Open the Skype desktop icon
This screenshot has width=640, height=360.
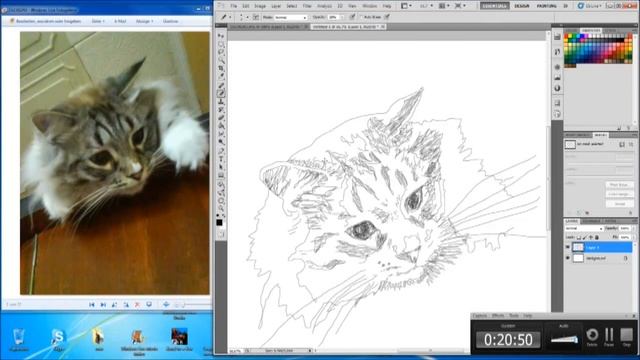58,340
